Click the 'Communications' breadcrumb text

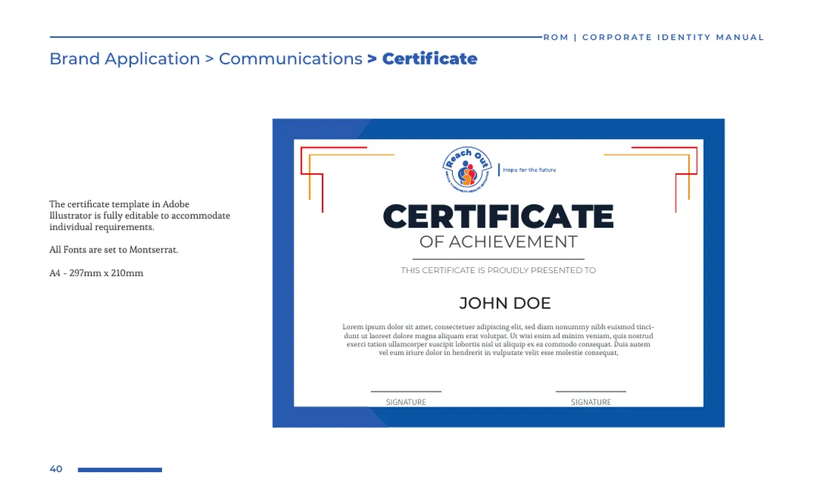click(x=290, y=58)
